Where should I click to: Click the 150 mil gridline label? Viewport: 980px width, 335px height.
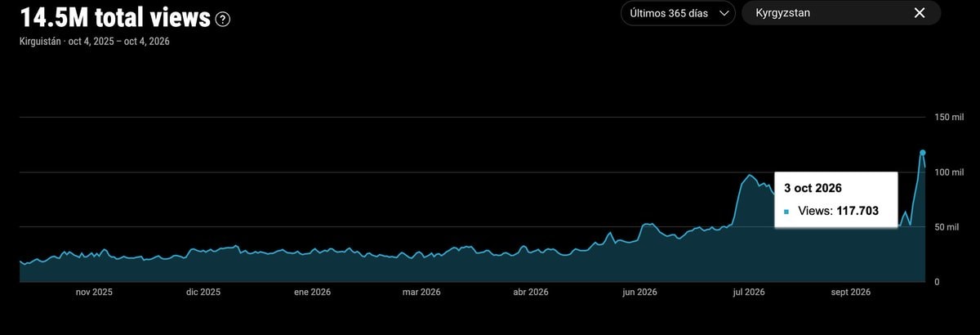coord(949,118)
